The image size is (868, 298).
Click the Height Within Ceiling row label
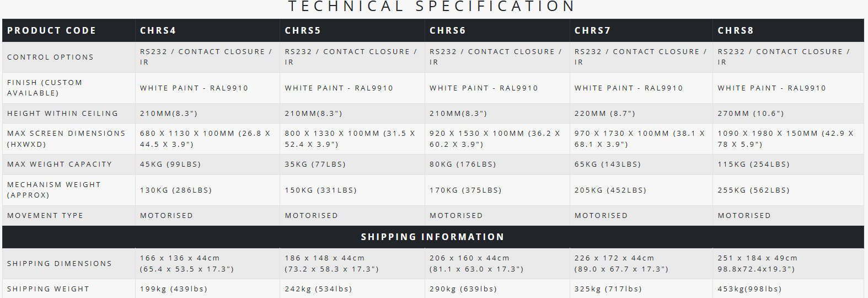point(62,113)
